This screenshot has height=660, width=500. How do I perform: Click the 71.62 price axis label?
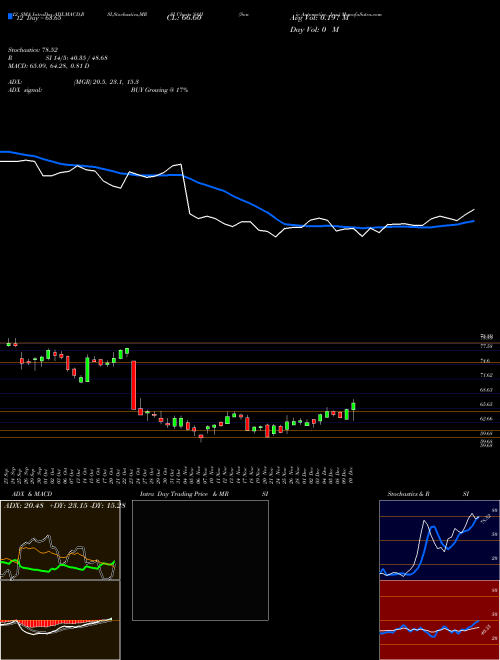point(486,375)
